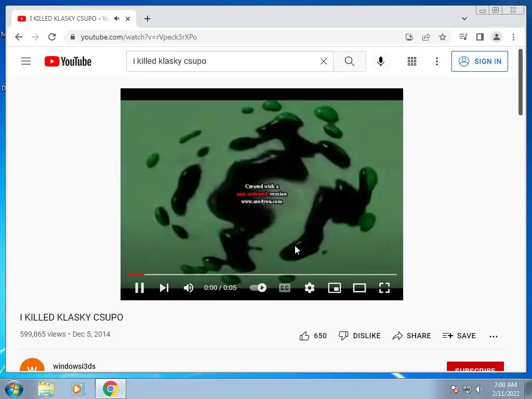Go back in Chrome
Screen dimensions: 532x399
[x=19, y=37]
